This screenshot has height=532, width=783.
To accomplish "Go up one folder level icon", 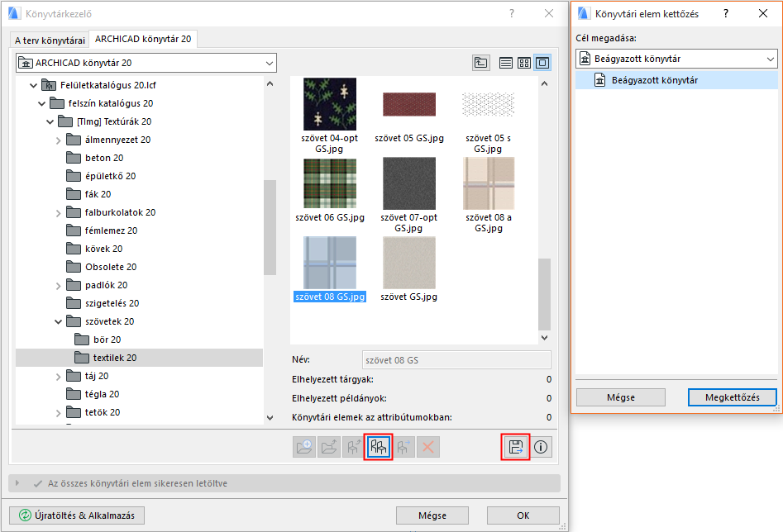I will click(x=480, y=63).
